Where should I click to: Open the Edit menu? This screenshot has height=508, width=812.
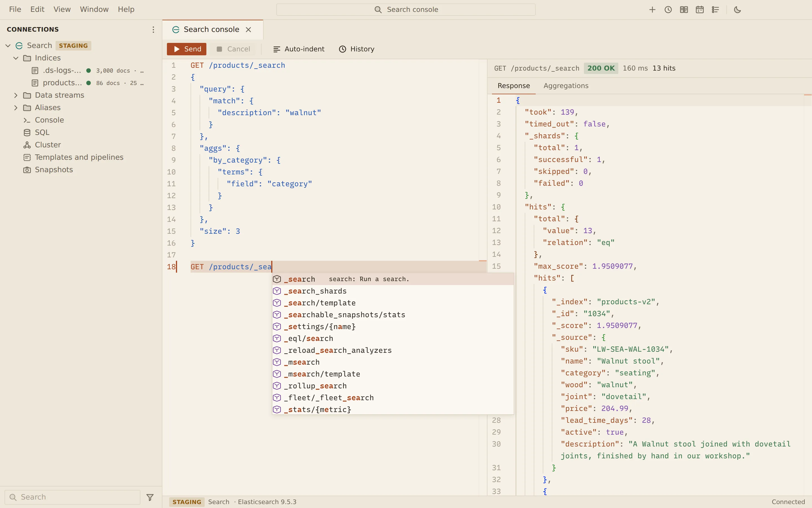(x=37, y=9)
